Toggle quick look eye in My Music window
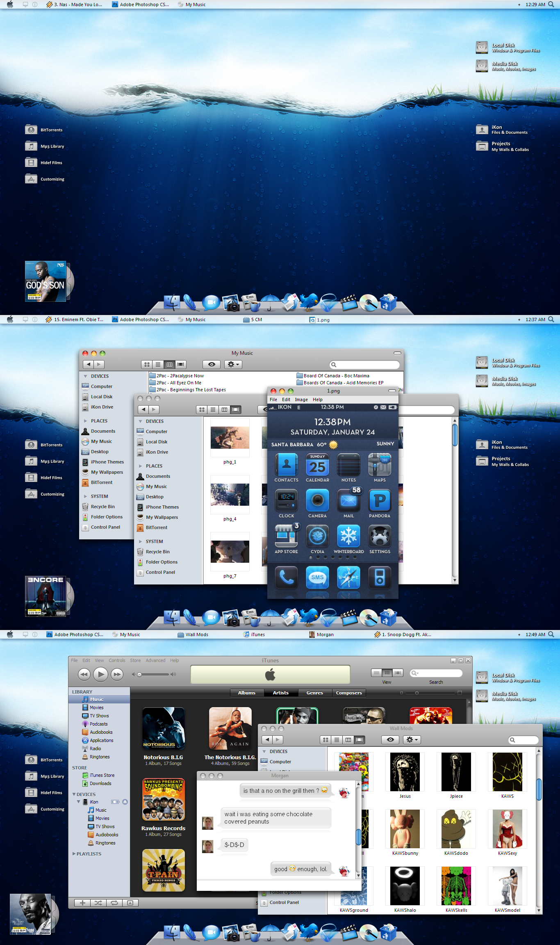560x945 pixels. (212, 364)
